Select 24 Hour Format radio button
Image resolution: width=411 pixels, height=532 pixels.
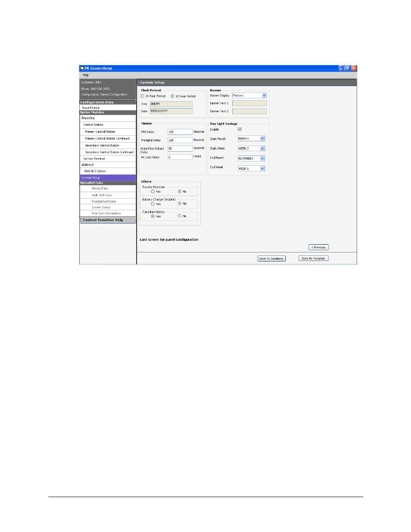pyautogui.click(x=142, y=96)
